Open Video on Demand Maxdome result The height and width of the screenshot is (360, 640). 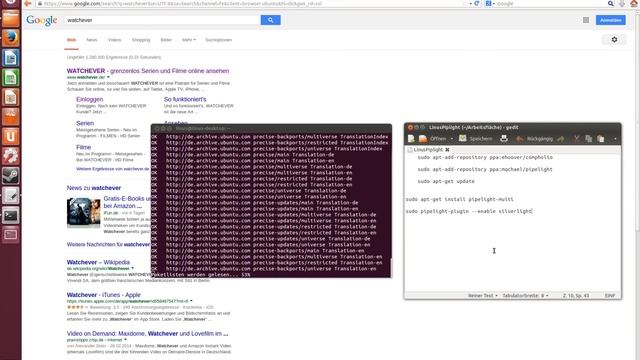147,333
